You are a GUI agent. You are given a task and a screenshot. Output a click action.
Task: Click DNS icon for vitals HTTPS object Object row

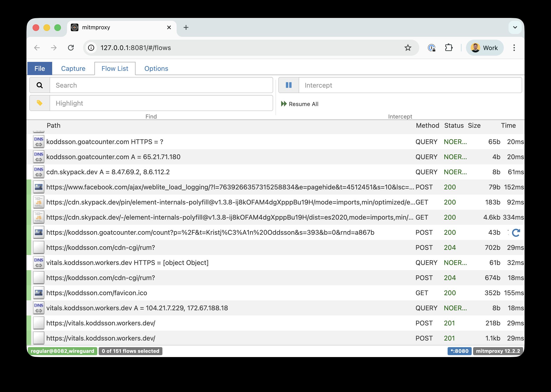point(39,263)
